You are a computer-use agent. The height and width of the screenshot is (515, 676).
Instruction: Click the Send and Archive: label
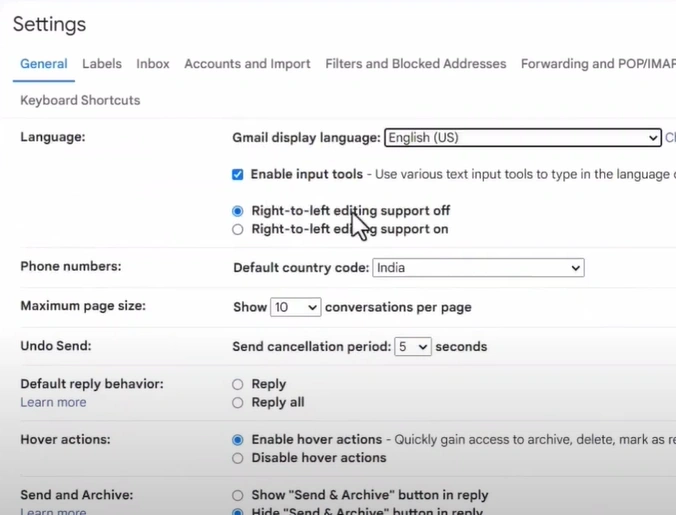[x=77, y=495]
